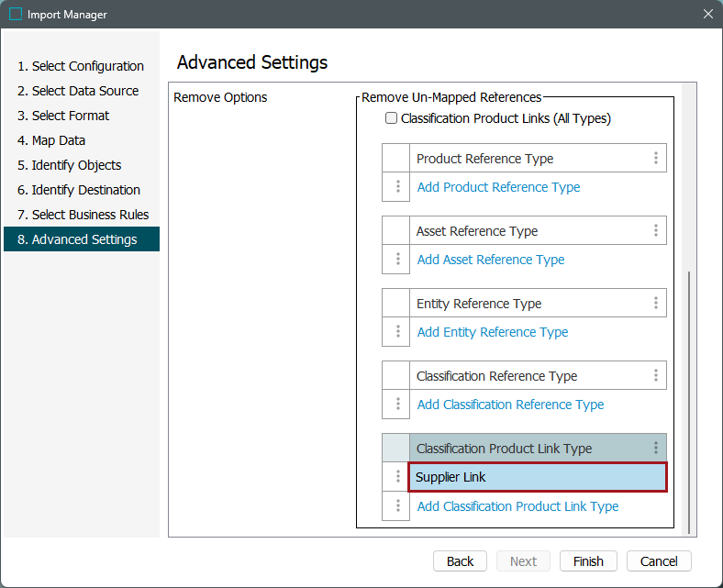Click the Advanced Settings vertical scrollbar
723x588 pixels.
tap(689, 404)
